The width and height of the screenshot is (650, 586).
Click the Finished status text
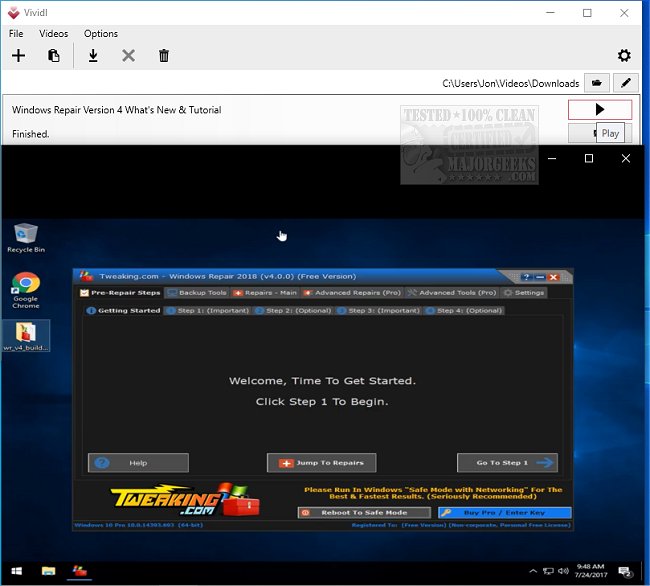(30, 134)
